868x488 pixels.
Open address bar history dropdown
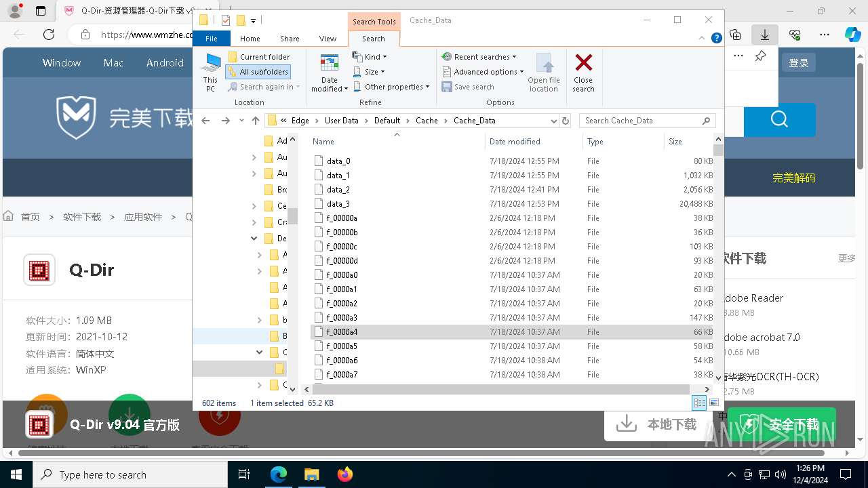(554, 121)
